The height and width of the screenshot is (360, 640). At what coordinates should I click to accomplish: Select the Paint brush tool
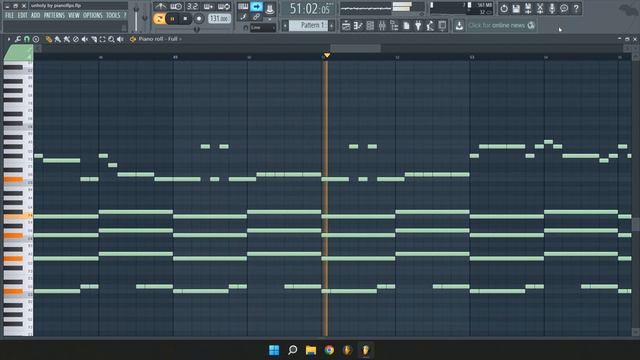point(58,39)
